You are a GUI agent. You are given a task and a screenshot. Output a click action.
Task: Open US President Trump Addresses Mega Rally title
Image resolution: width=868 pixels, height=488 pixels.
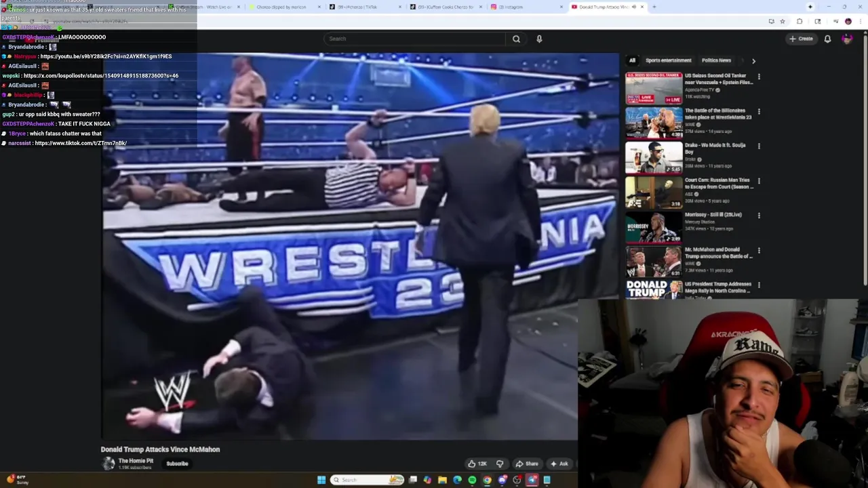pyautogui.click(x=718, y=287)
